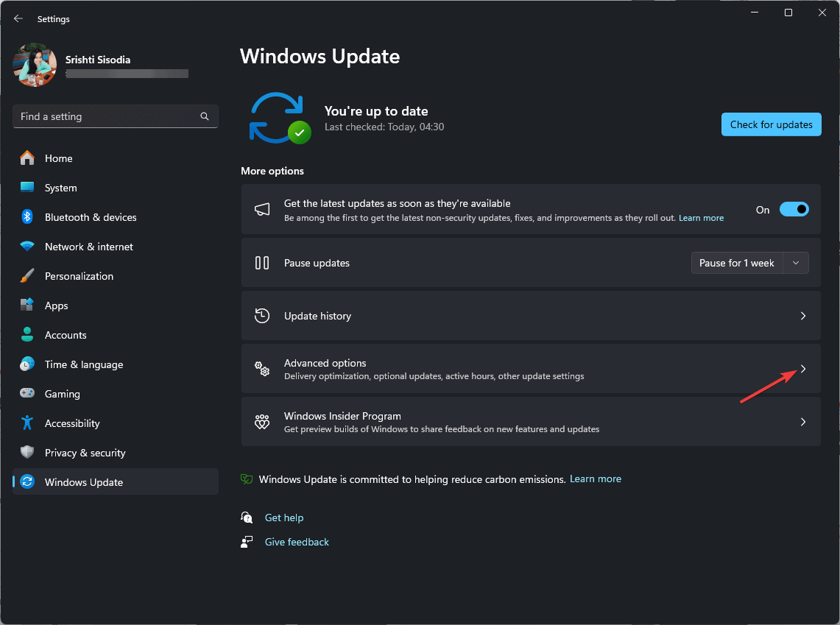Open Privacy & security
Screen dimensions: 840x625
coord(115,453)
